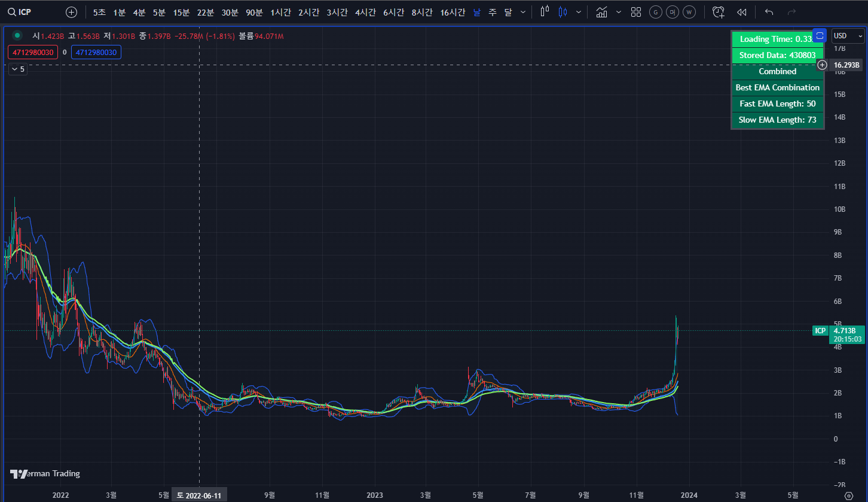Open chart settings gear at bottom right

tap(848, 495)
